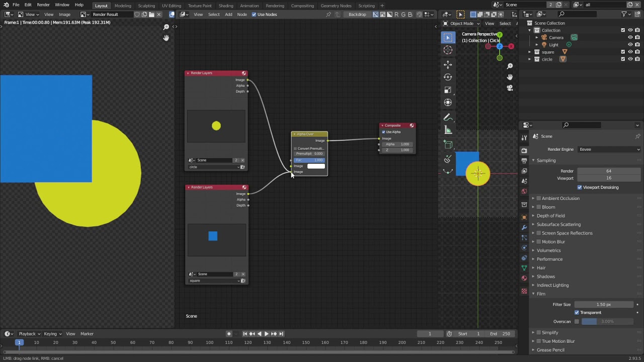Click the current frame field in the timeline
Image resolution: width=644 pixels, height=362 pixels.
pos(430,333)
